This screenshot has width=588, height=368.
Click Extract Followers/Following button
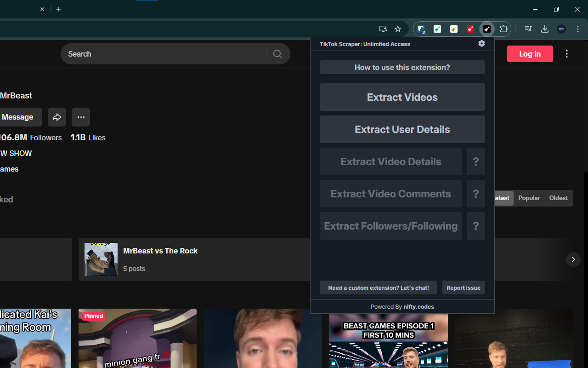coord(391,226)
